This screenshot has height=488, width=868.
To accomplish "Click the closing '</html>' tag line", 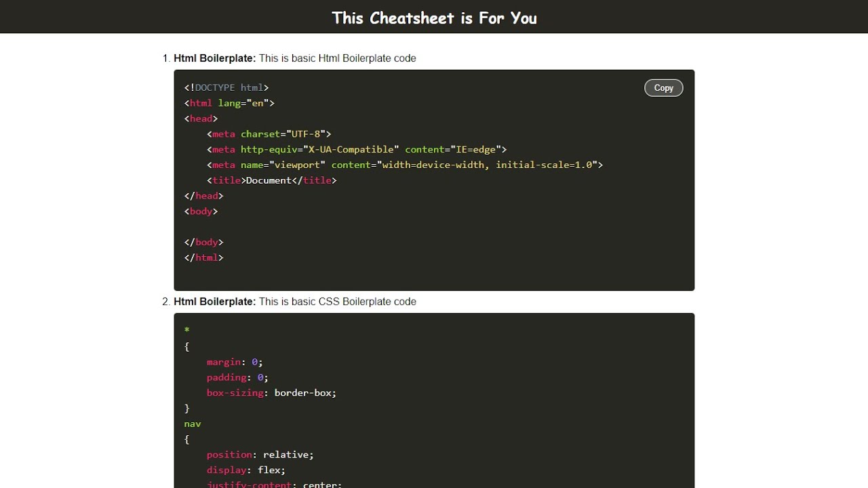I will (203, 258).
